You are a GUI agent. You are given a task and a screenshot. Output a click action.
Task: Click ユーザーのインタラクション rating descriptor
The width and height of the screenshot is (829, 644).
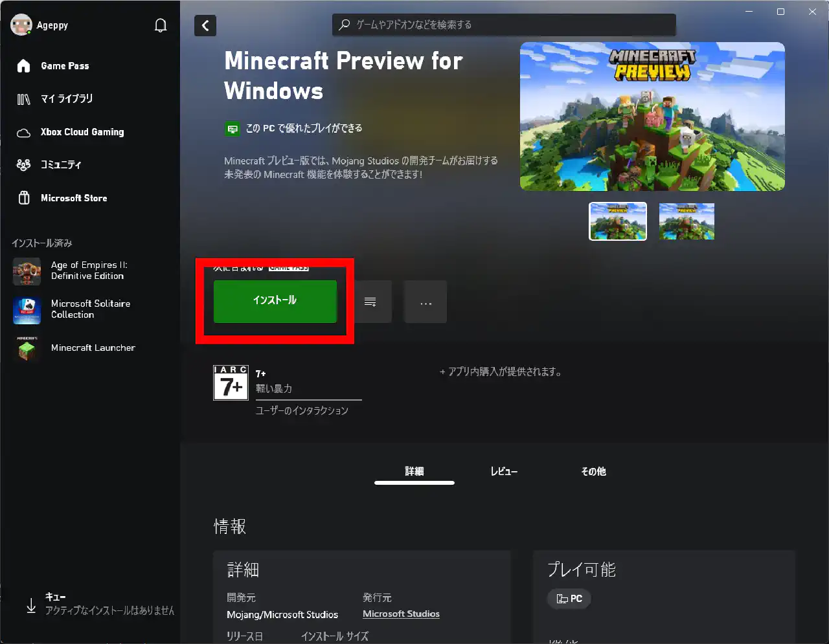coord(302,410)
